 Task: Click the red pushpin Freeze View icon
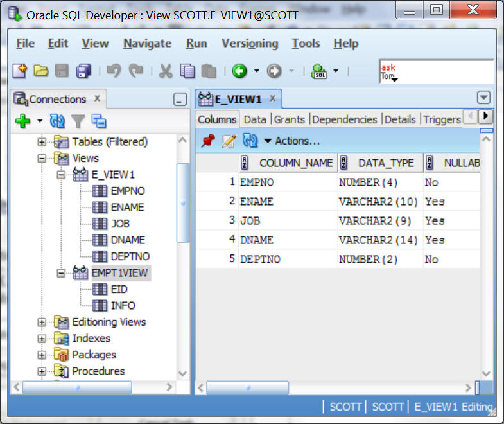[x=208, y=141]
